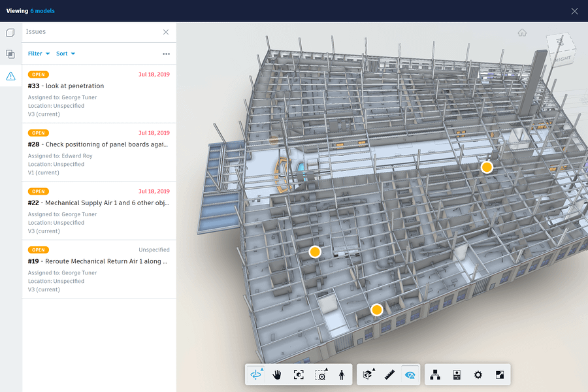Open issue #19 Reroute Mechanical Return Air

click(99, 269)
